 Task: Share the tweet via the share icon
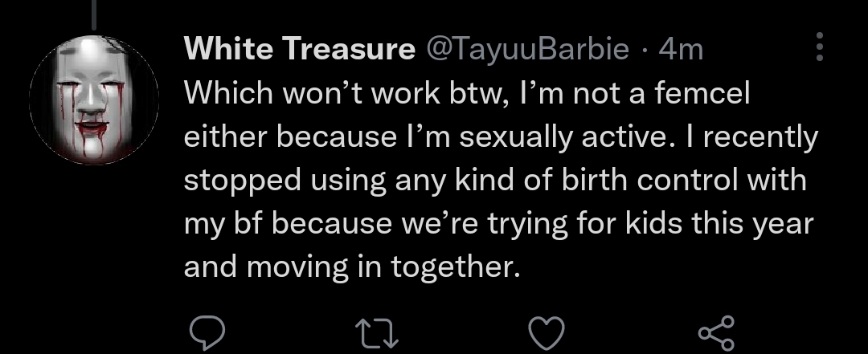(716, 332)
